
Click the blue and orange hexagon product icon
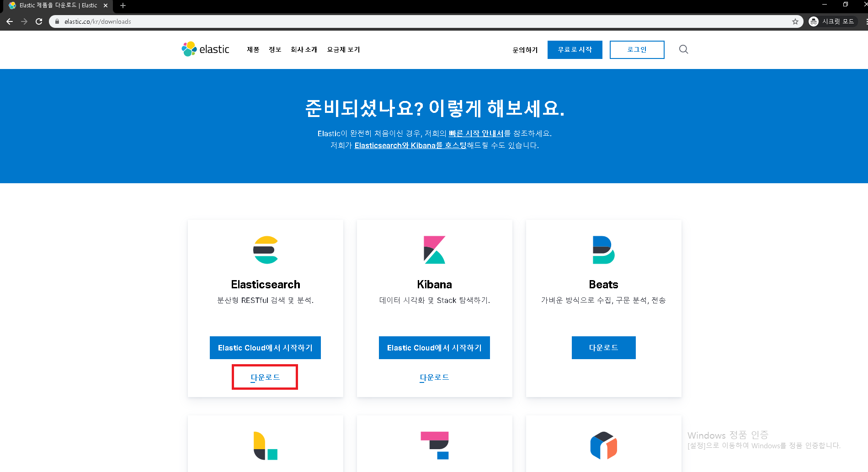(604, 445)
